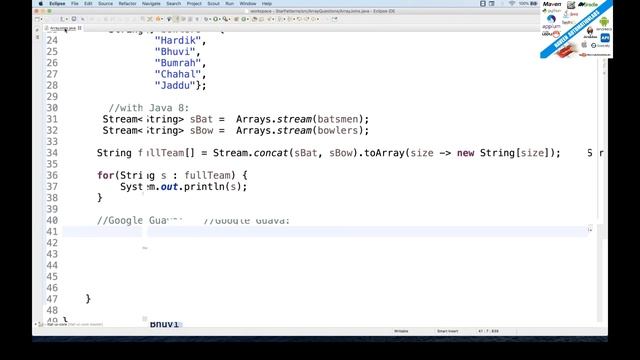Image resolution: width=640 pixels, height=360 pixels.
Task: Click the closing brace on line 38
Action: tap(100, 198)
